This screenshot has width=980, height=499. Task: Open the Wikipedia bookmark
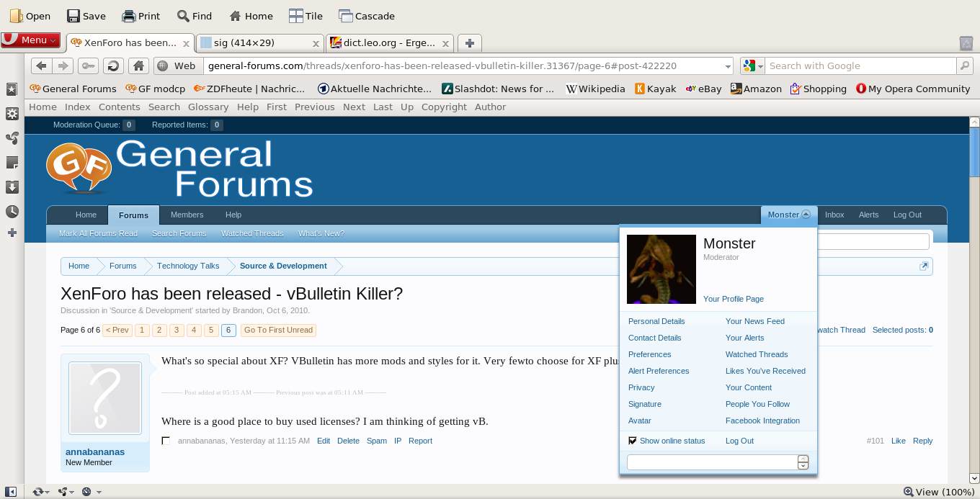(x=595, y=89)
